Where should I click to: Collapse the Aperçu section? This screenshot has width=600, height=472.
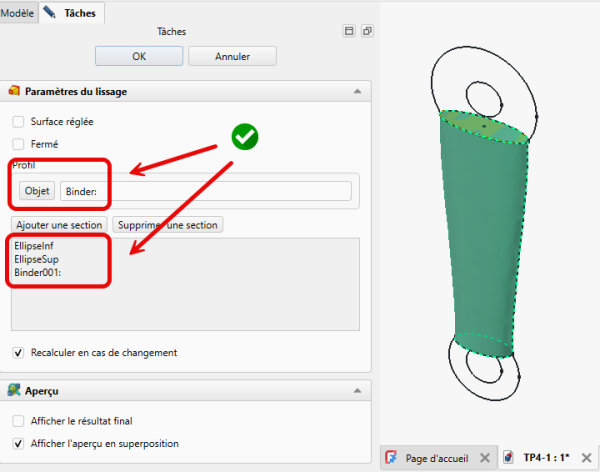tap(357, 390)
